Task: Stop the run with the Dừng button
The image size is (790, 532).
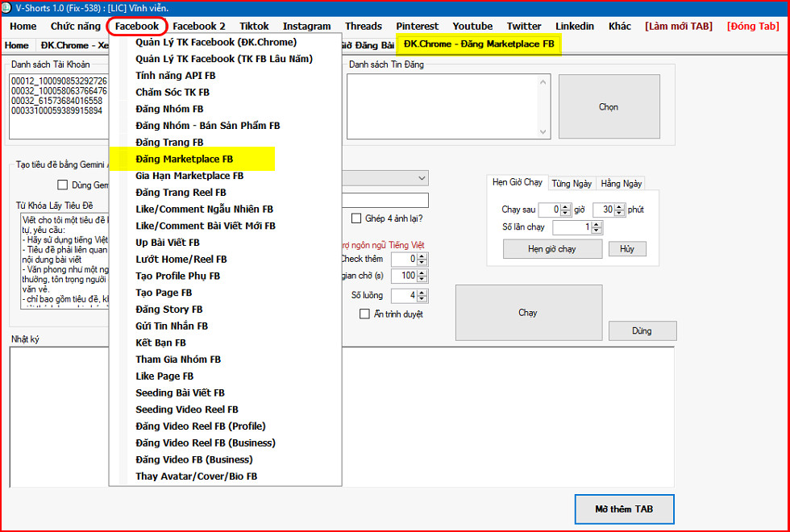Action: tap(642, 331)
